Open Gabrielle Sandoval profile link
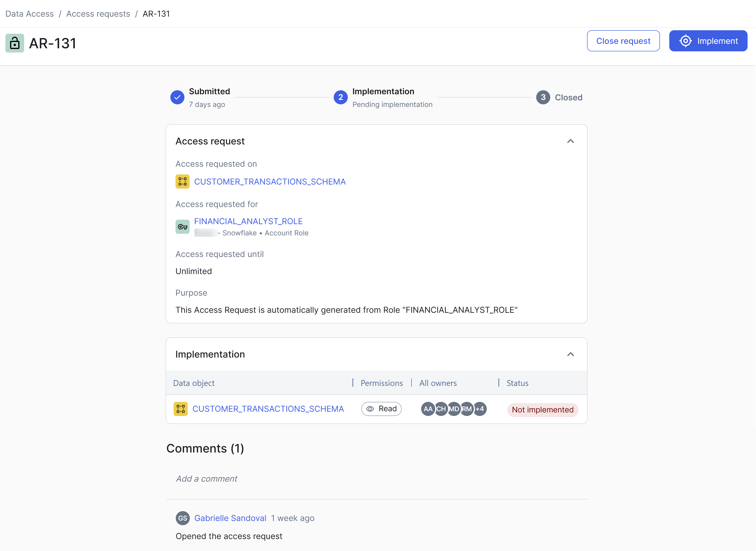The height and width of the screenshot is (551, 756). click(x=230, y=518)
